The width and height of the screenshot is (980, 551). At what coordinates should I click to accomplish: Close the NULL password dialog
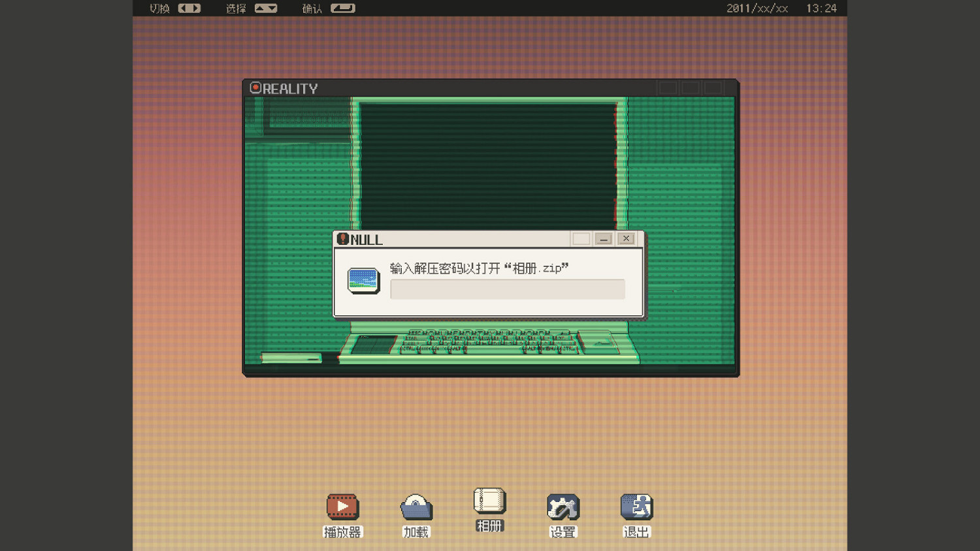[x=626, y=239]
